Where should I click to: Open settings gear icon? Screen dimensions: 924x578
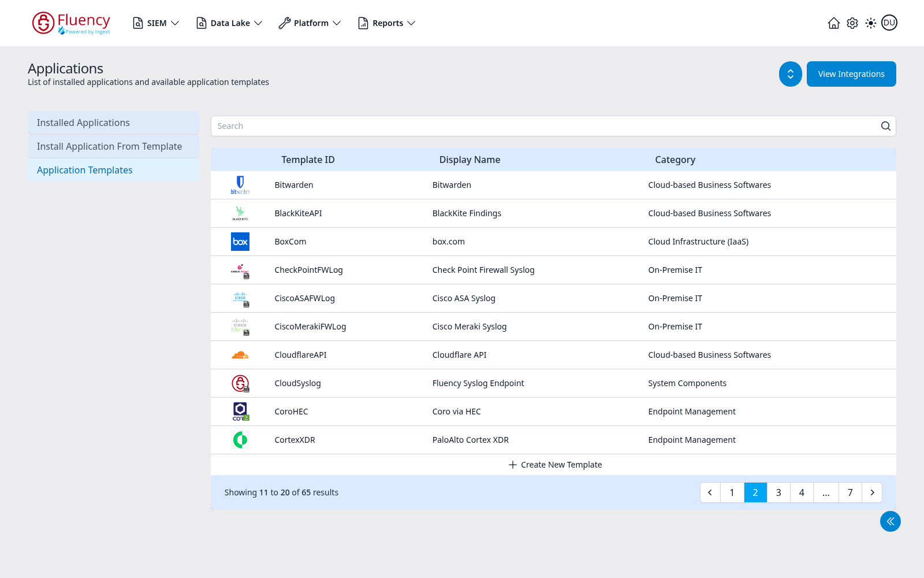coord(852,23)
